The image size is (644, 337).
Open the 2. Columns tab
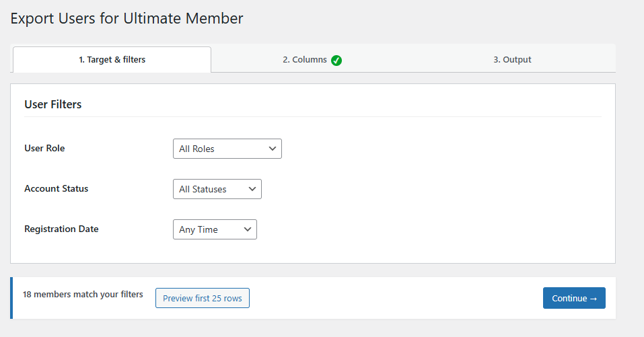tap(312, 59)
